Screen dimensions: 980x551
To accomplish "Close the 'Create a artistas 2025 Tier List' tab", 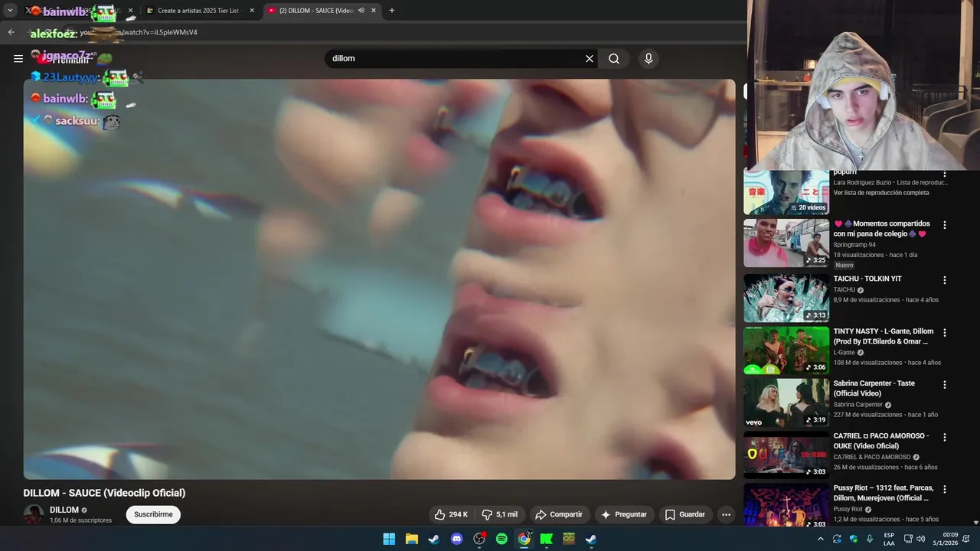I will pos(252,11).
